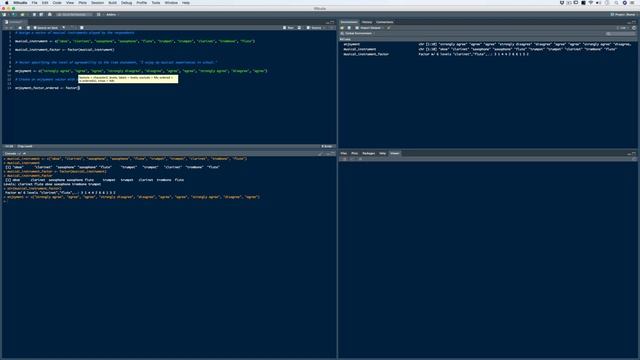Open the Code menu
640x360 pixels.
[57, 2]
